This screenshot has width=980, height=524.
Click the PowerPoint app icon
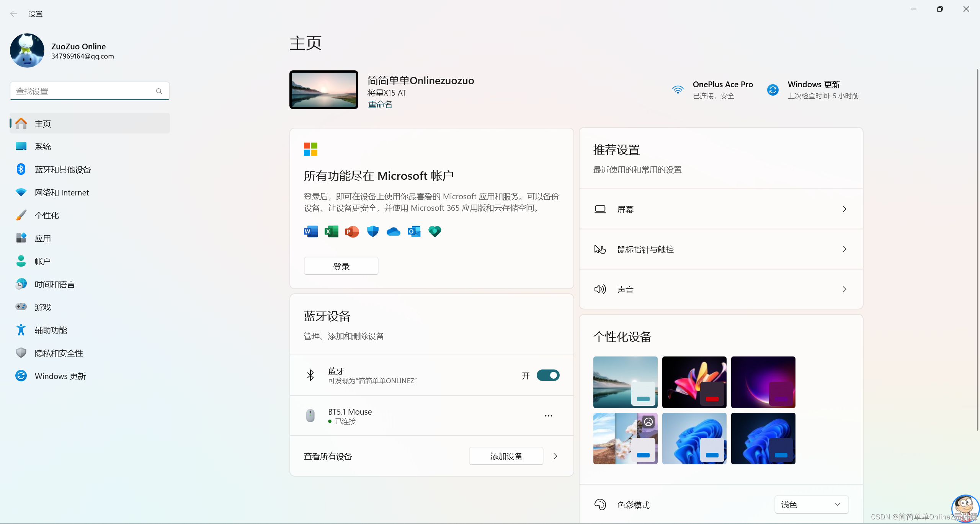352,231
